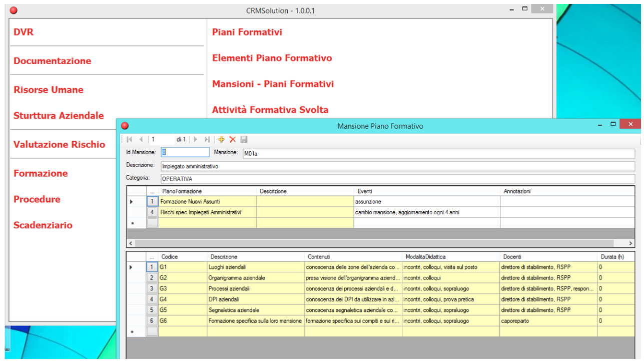Select the cell 'Formazione Nuovi Assunti'
Viewport: 644px width, 364px height.
click(x=208, y=202)
